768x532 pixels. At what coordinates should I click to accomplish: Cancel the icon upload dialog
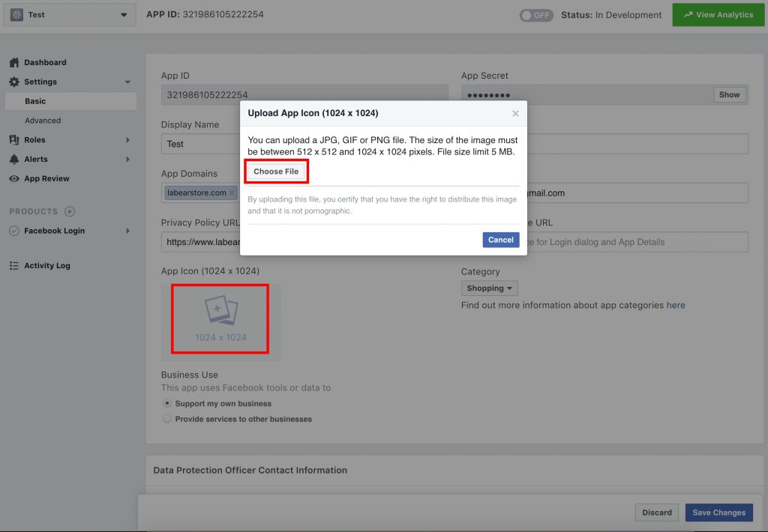pyautogui.click(x=500, y=240)
